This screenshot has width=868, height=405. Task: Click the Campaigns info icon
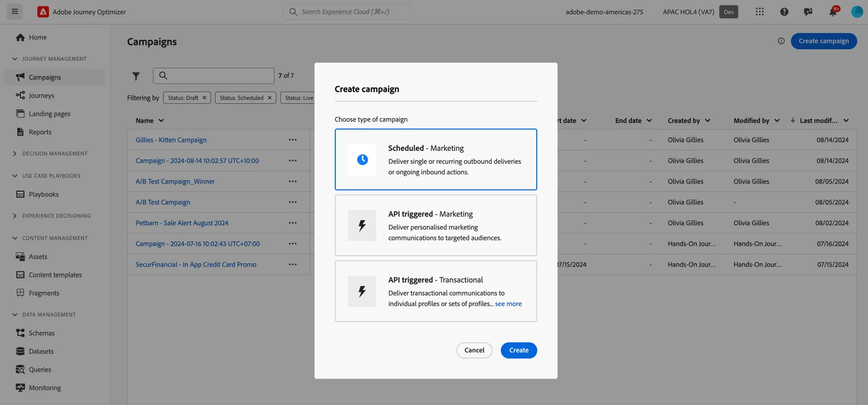(x=781, y=41)
